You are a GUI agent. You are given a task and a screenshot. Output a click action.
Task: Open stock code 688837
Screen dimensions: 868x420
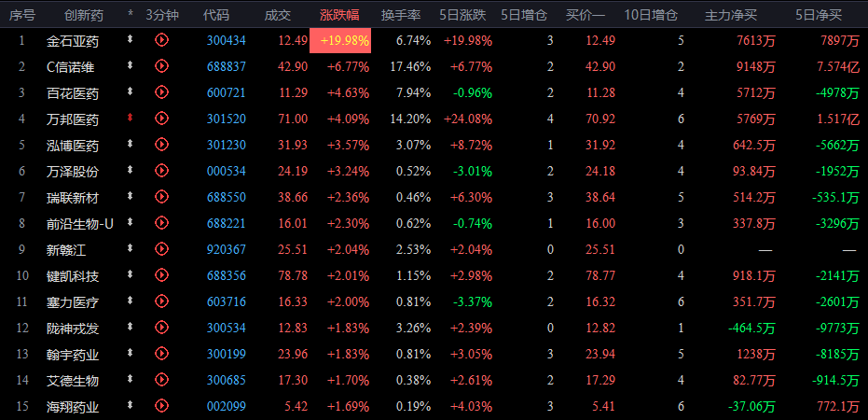227,66
